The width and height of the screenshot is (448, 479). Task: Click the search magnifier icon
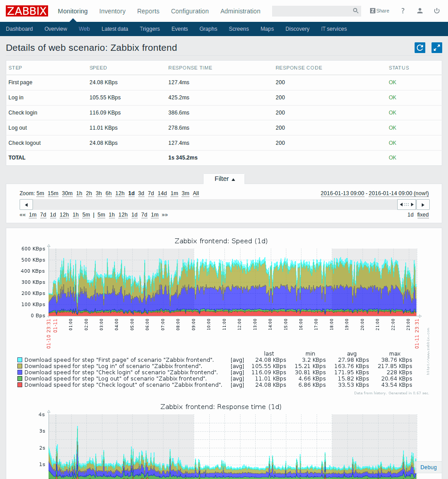[x=355, y=11]
